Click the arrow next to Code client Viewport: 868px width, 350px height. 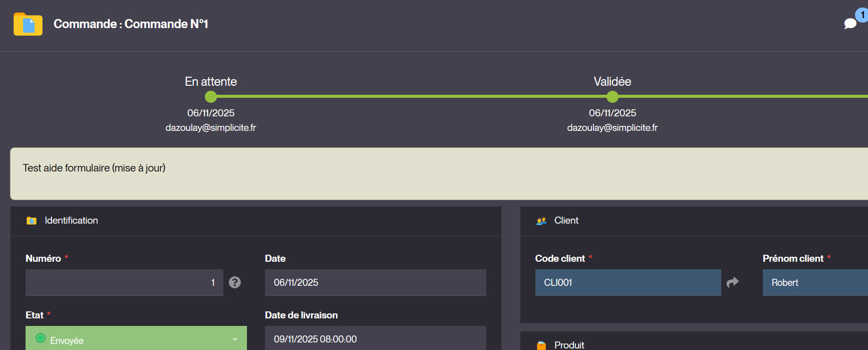(x=732, y=282)
